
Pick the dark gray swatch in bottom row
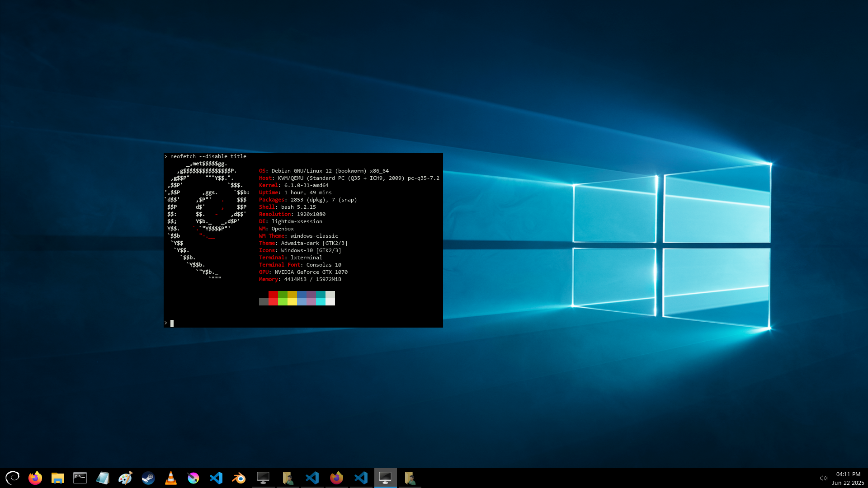[x=264, y=302]
